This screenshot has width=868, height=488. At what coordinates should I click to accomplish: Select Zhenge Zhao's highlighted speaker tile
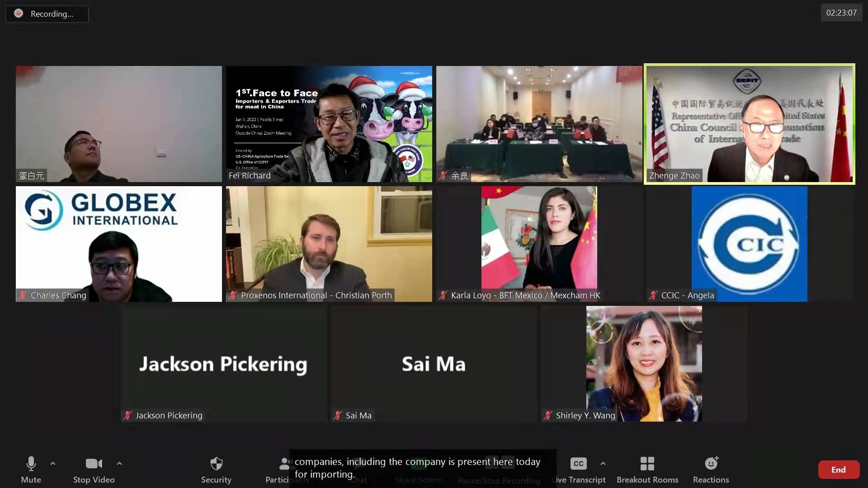[x=749, y=124]
